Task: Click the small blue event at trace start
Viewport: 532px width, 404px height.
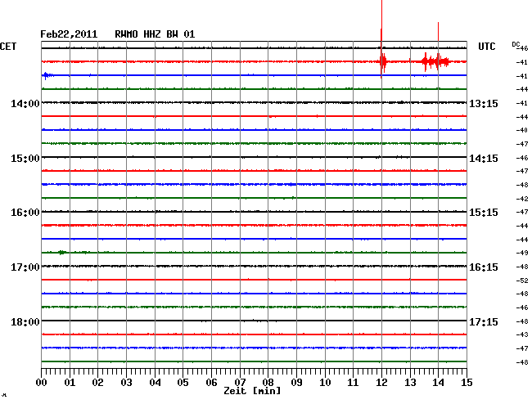Action: 47,75
